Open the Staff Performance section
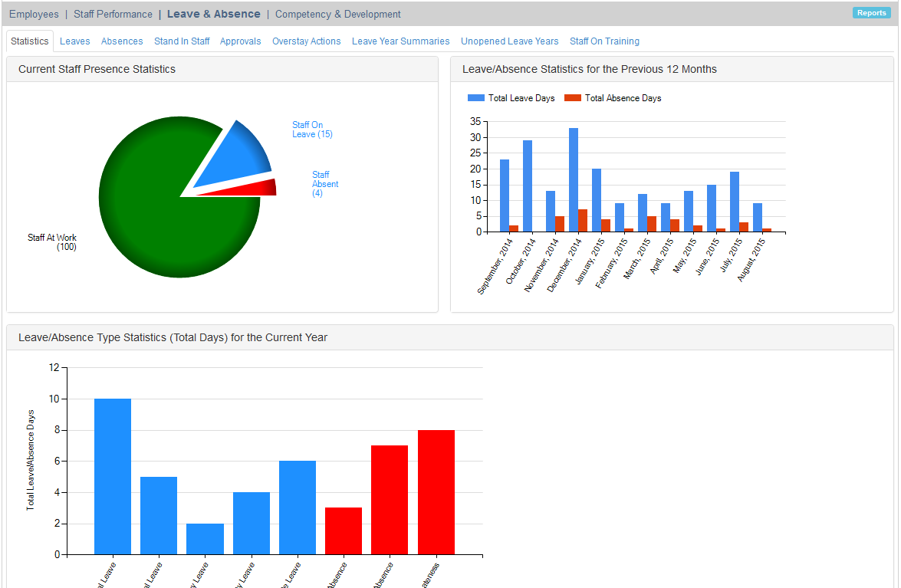Screen dimensions: 901x588 pyautogui.click(x=113, y=13)
